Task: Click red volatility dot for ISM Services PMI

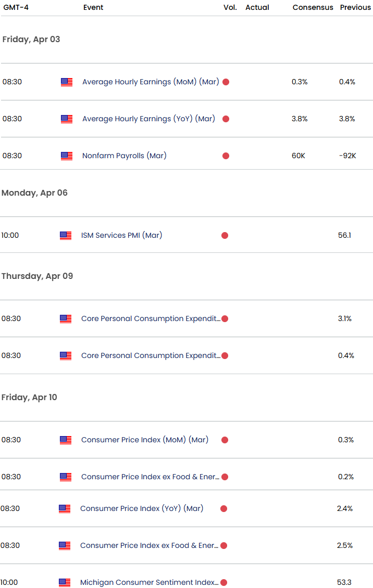Action: (x=225, y=235)
